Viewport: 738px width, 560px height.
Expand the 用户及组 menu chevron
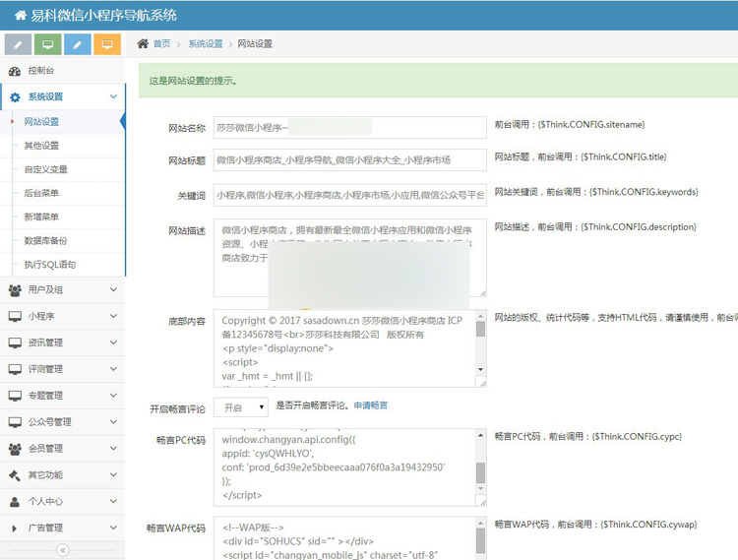(x=113, y=289)
